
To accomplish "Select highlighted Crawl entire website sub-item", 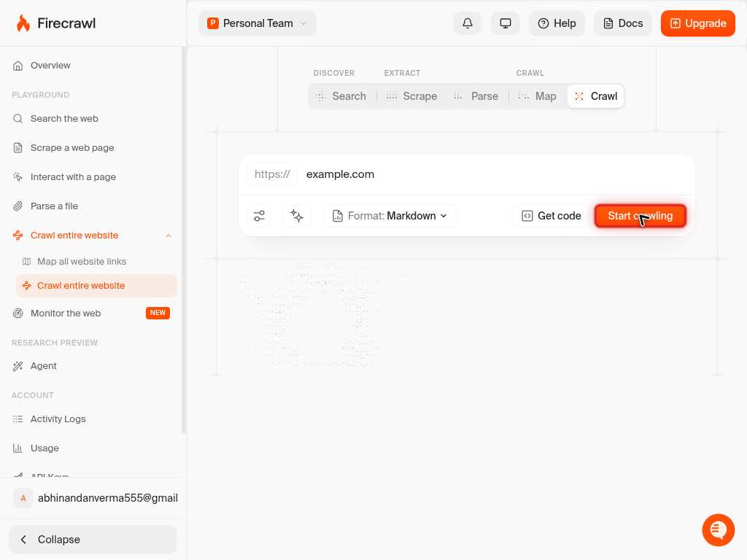I will (96, 286).
